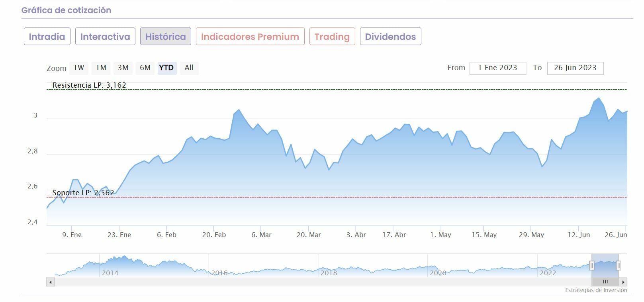This screenshot has height=302, width=644.
Task: Edit the To date field
Action: [575, 68]
